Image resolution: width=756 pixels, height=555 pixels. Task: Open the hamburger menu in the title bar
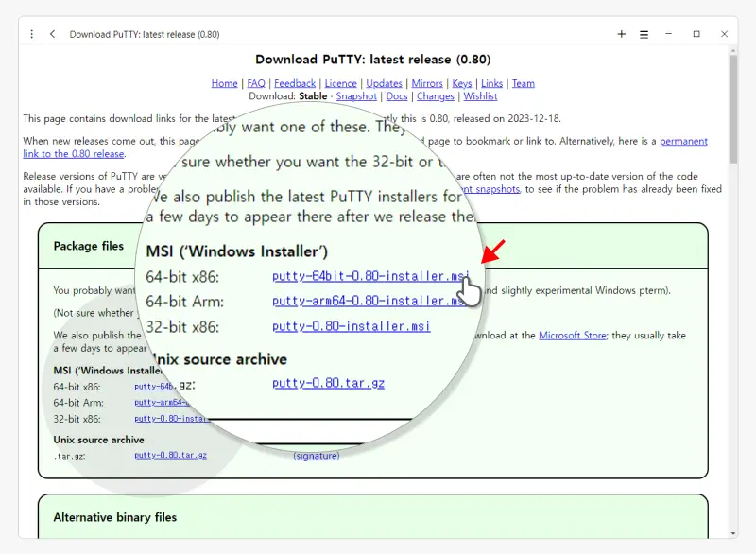[644, 34]
